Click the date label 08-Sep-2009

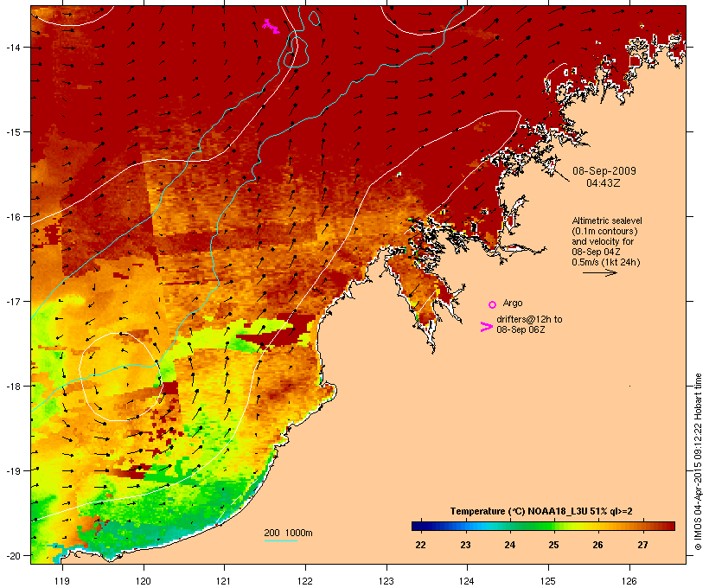point(604,171)
